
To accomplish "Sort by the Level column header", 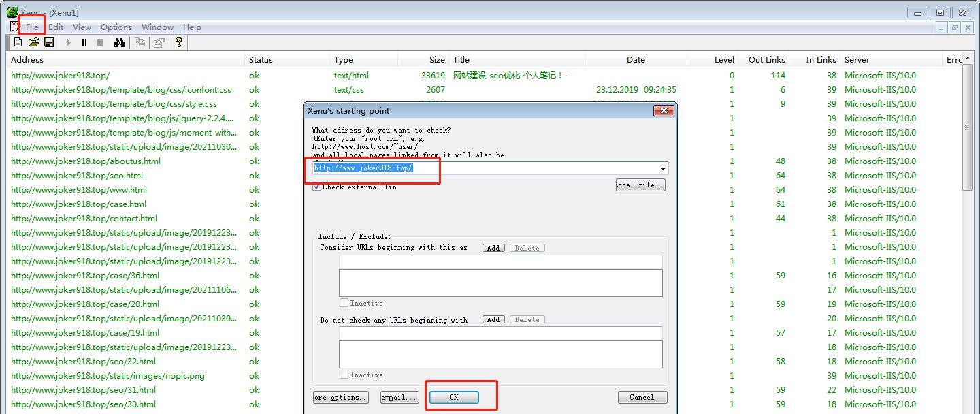I will pos(713,60).
